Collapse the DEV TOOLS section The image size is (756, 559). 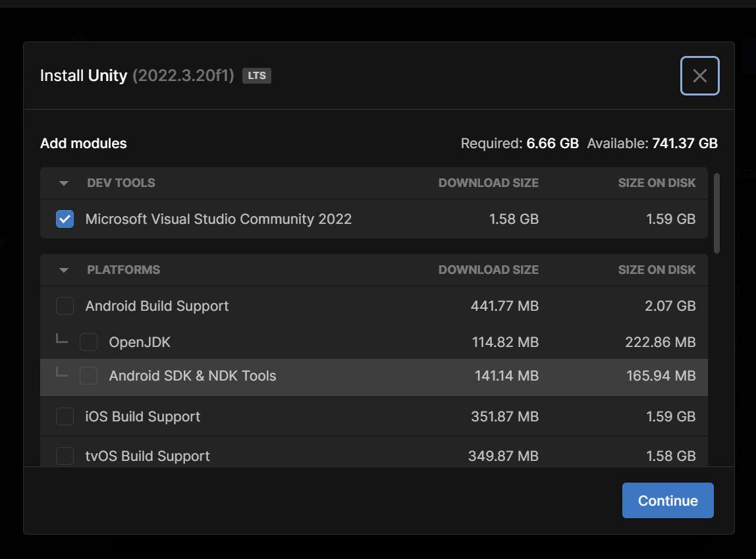point(64,183)
